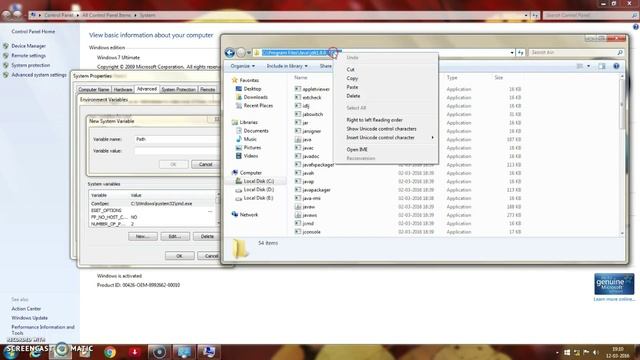The height and width of the screenshot is (360, 640).
Task: Expand Insert Unicode control character submenu
Action: click(x=381, y=138)
